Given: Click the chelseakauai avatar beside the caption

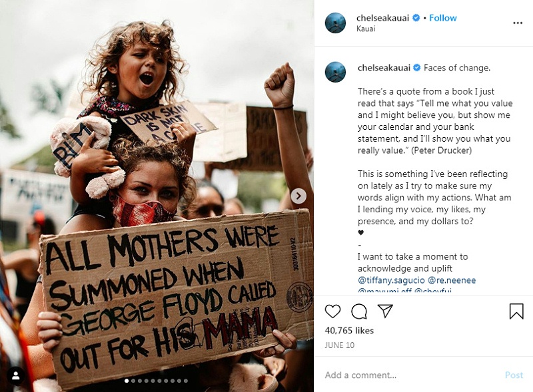Looking at the screenshot, I should (x=335, y=72).
